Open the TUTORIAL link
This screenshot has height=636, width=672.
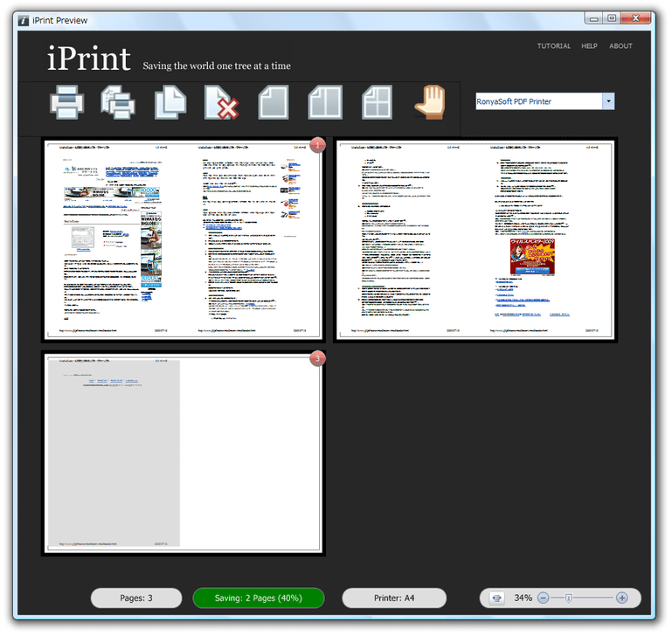click(x=554, y=45)
